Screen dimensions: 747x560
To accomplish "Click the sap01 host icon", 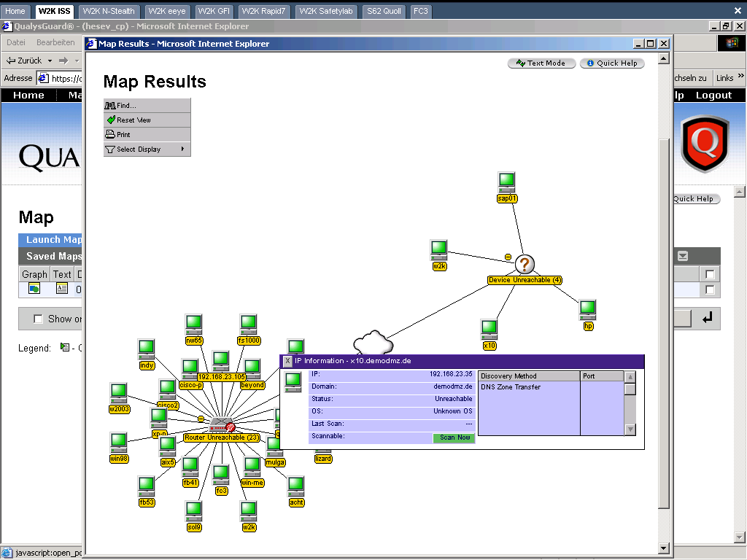I will click(506, 182).
